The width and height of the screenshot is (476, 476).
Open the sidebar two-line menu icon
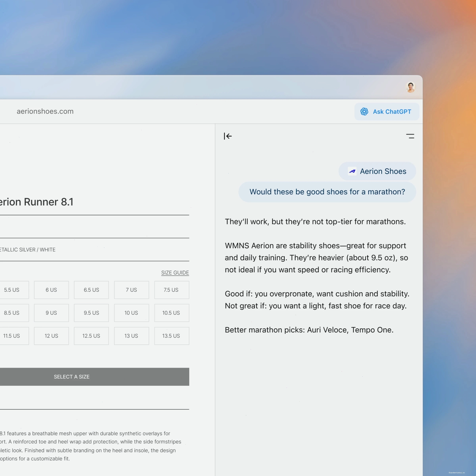tap(410, 136)
